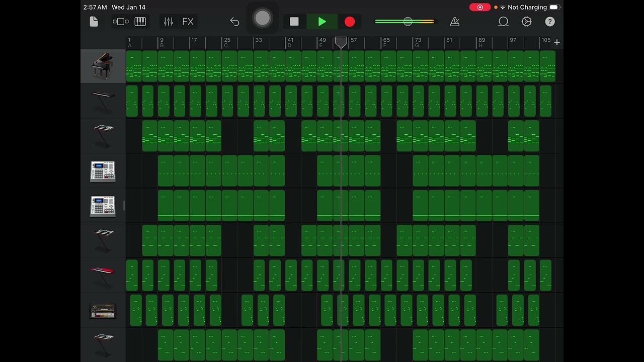Open the help question mark
The width and height of the screenshot is (644, 362).
pyautogui.click(x=550, y=22)
